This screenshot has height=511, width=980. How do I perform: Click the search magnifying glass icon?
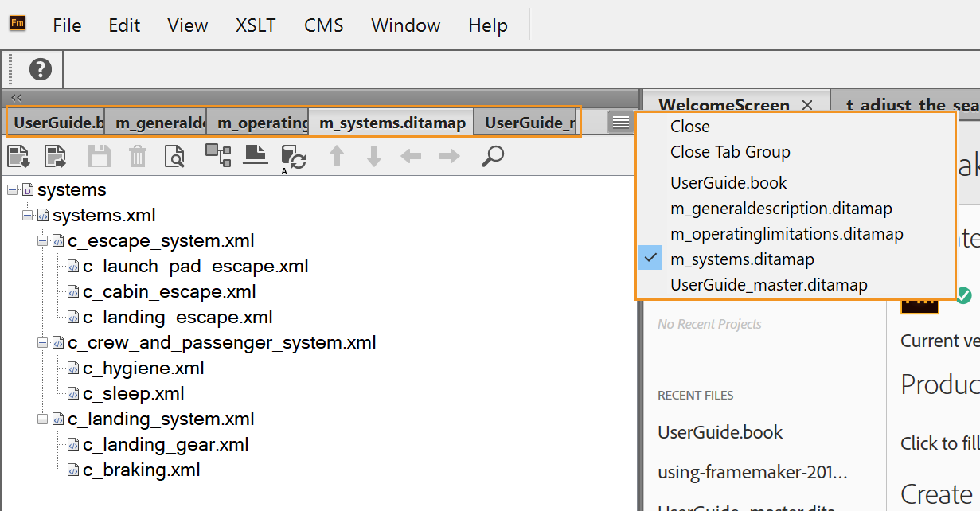pyautogui.click(x=493, y=156)
